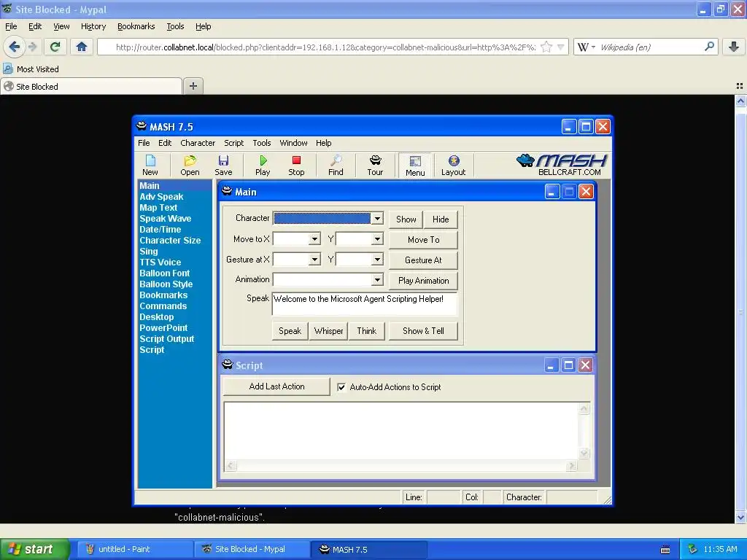Click the Speak button below text box

290,331
